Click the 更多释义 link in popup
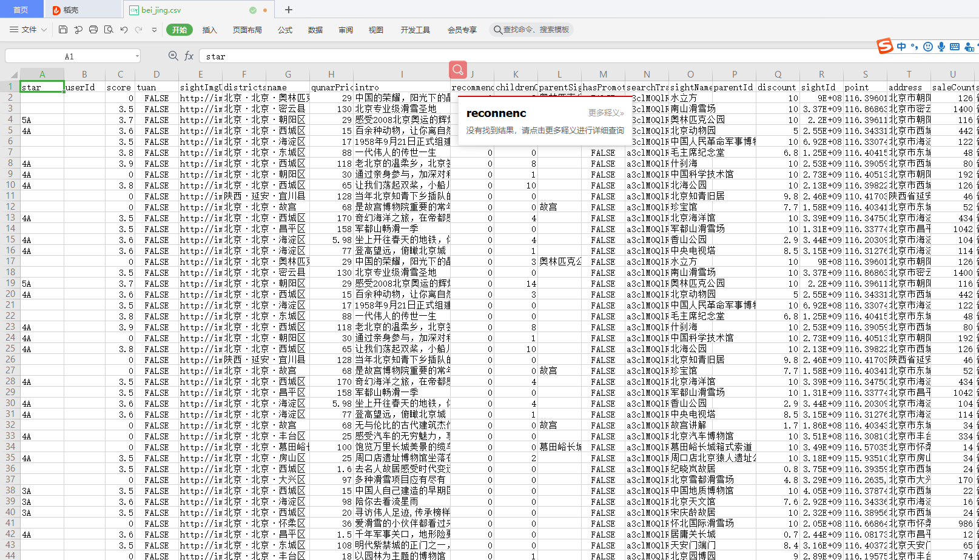Viewport: 979px width, 560px height. click(606, 113)
